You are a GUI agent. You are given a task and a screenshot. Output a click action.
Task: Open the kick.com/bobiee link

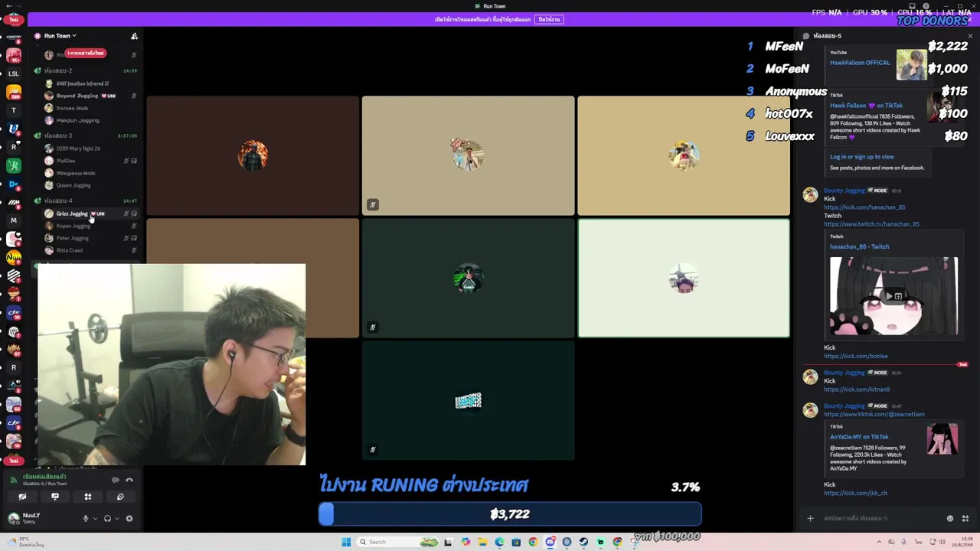[856, 356]
